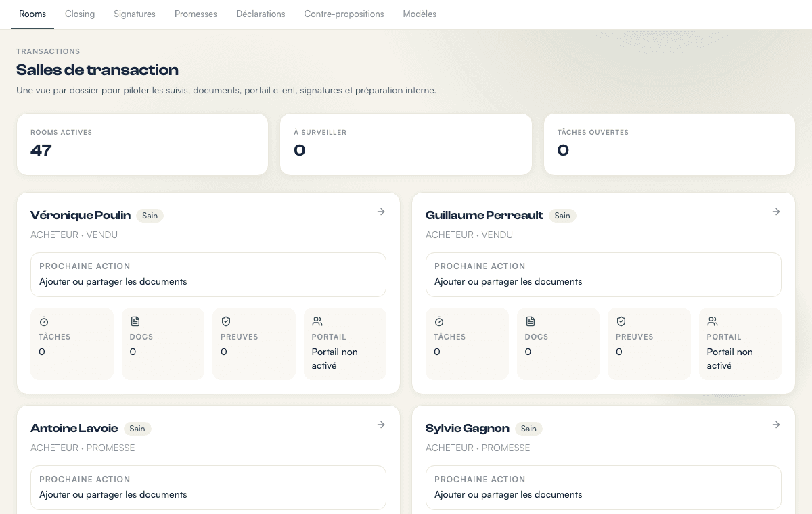Click the 'TRANSACTIONS' breadcrumb label
This screenshot has height=514, width=812.
pos(48,51)
